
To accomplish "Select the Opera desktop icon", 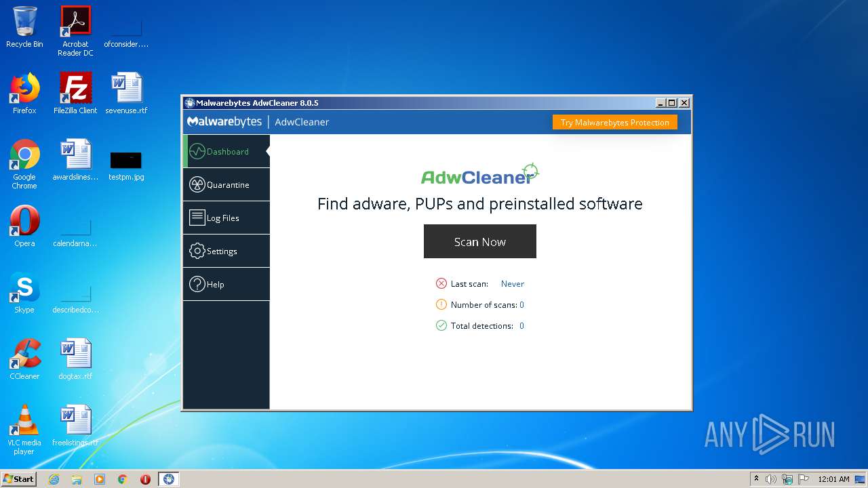I will coord(24,226).
